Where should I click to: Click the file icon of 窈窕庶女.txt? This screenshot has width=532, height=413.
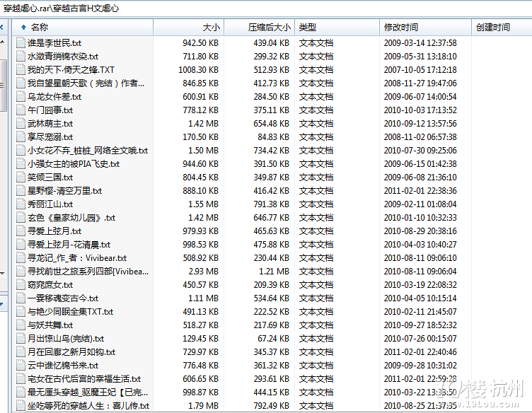[21, 285]
